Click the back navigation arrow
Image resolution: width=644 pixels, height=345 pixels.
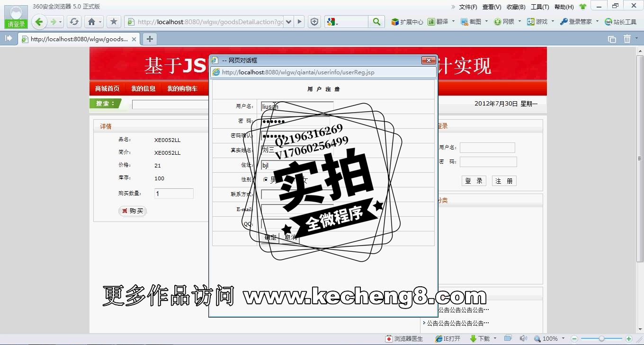[39, 21]
